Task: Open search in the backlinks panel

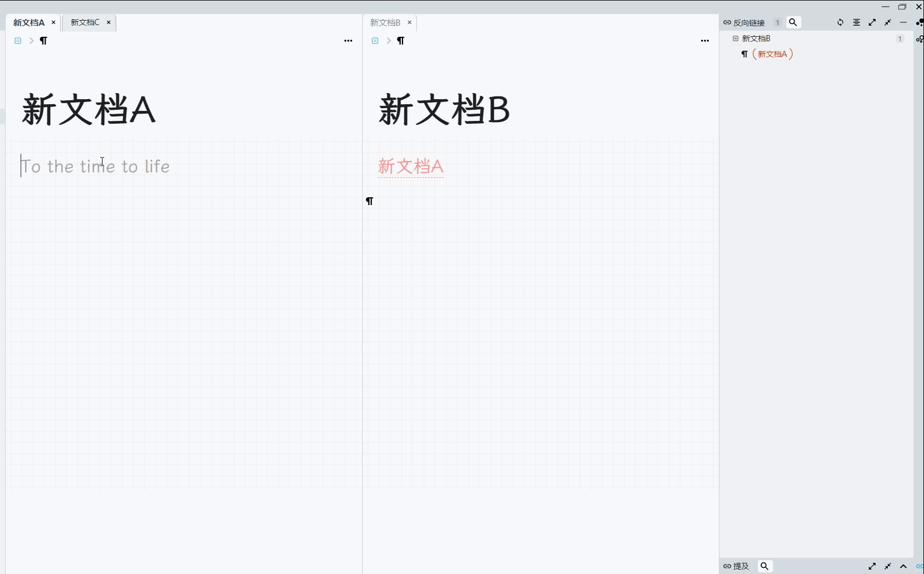Action: [x=794, y=22]
